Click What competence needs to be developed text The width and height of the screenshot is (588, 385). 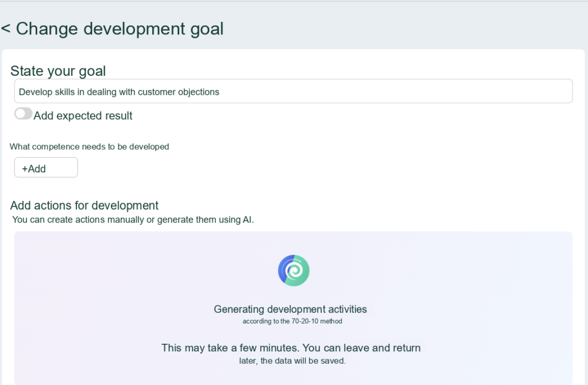tap(89, 146)
